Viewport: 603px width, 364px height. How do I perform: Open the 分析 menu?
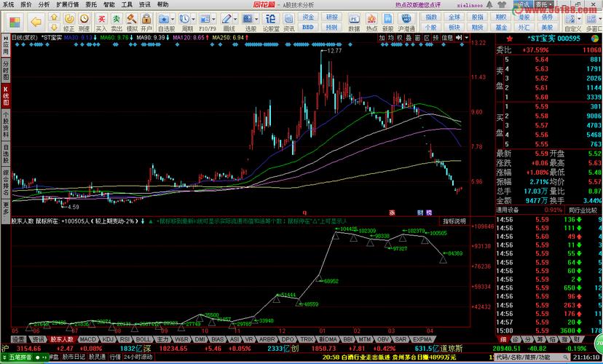44,4
